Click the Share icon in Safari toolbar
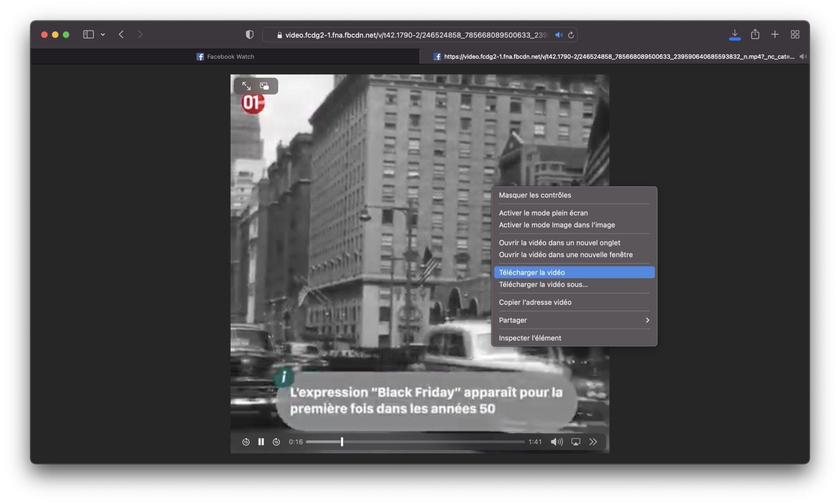 pos(755,34)
